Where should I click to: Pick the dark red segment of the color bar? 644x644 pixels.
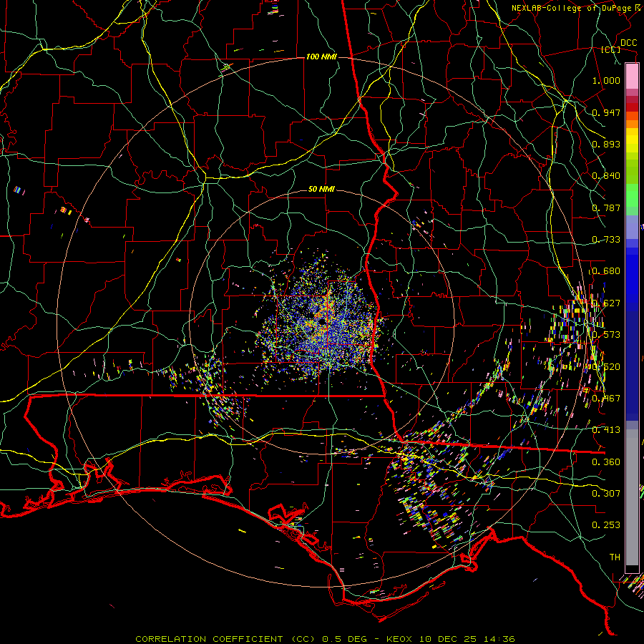coord(632,107)
